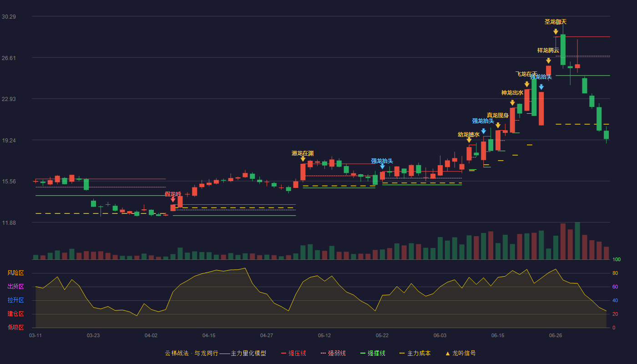This screenshot has height=364, width=637.
Task: Click the 建仓区 zone label
Action: pos(16,314)
